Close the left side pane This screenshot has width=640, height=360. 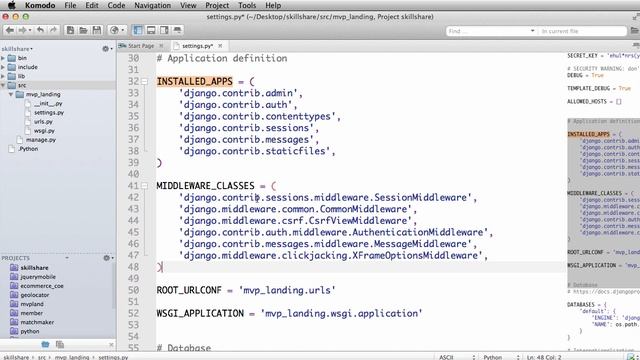click(x=111, y=345)
